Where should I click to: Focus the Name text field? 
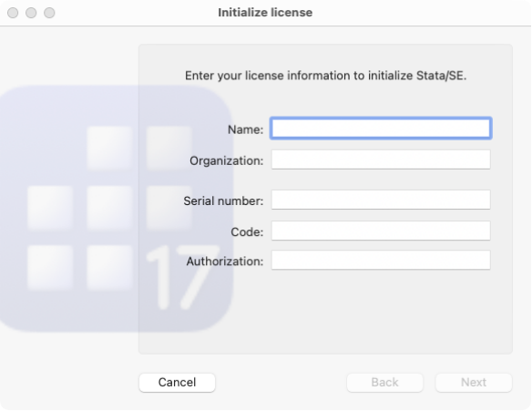(x=381, y=128)
